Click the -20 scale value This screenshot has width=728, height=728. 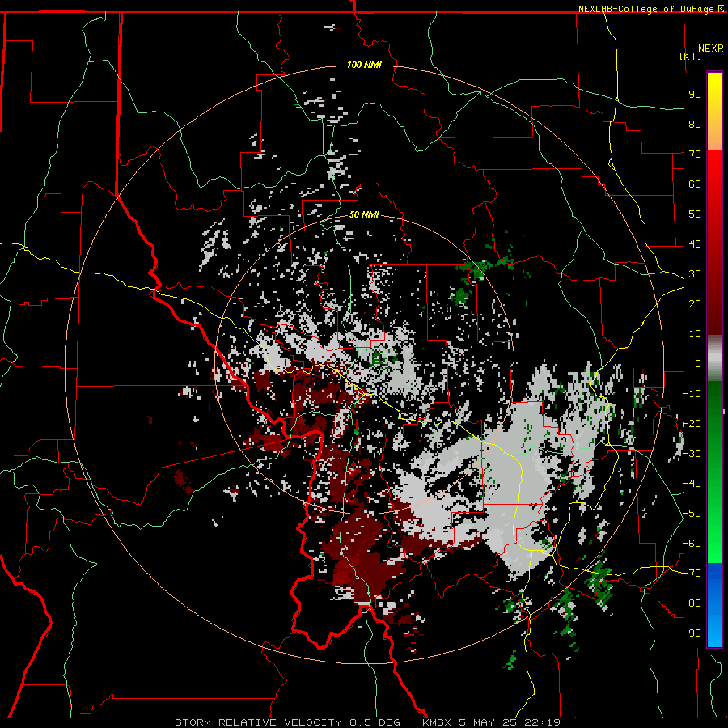692,423
